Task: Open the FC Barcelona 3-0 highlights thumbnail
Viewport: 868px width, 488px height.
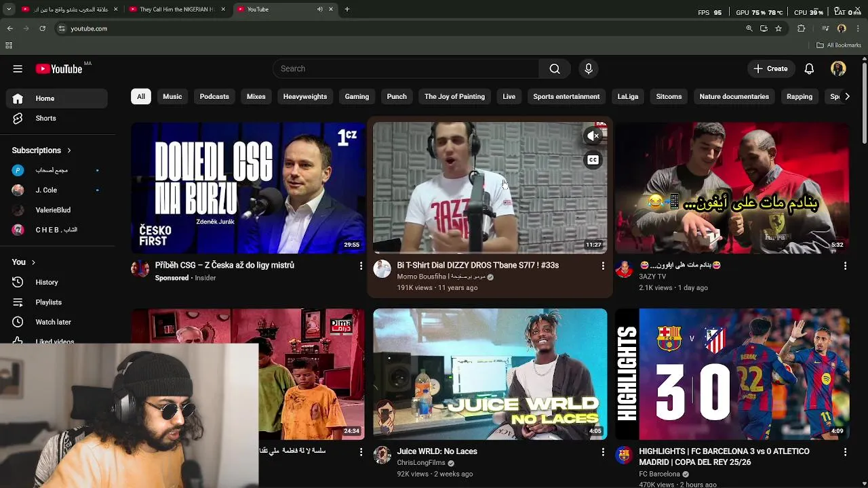Action: coord(732,374)
